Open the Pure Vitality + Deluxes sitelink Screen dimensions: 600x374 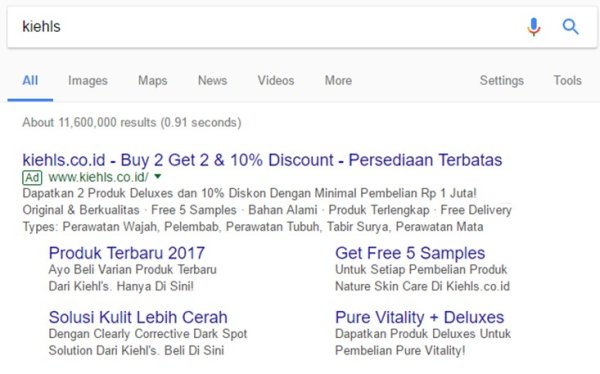click(x=419, y=317)
